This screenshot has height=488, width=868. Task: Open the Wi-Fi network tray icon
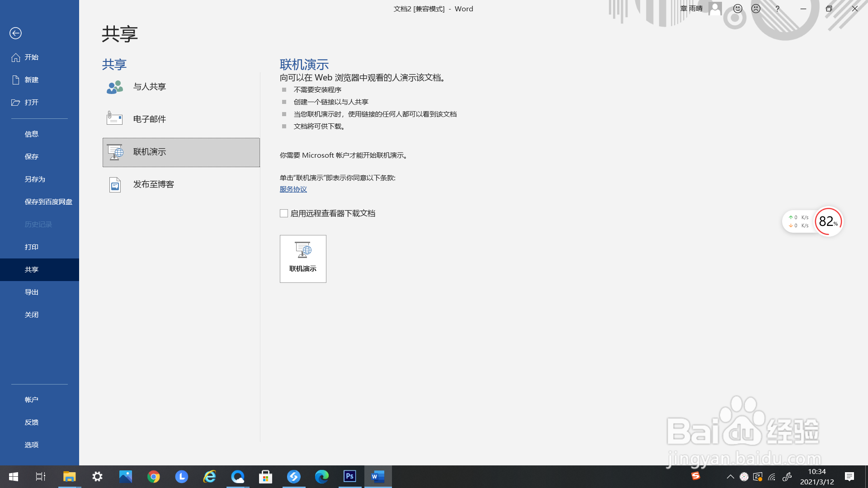[x=772, y=477]
